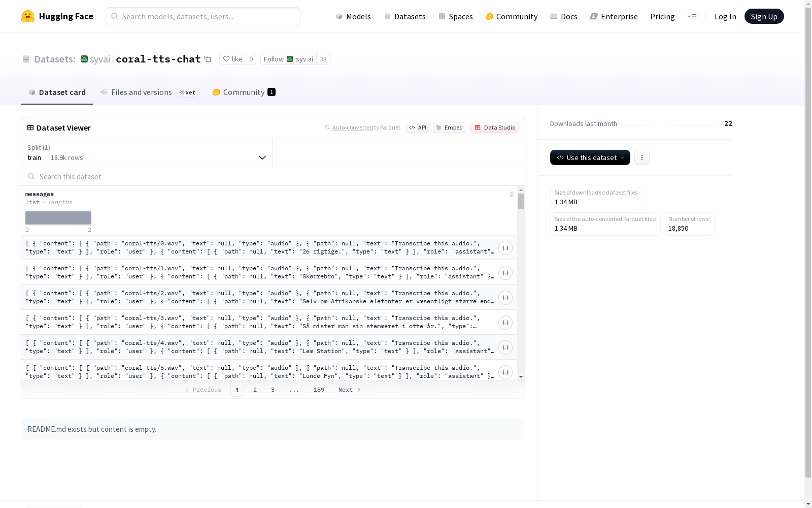
Task: Open Enterprise in the top navigation
Action: tap(614, 16)
